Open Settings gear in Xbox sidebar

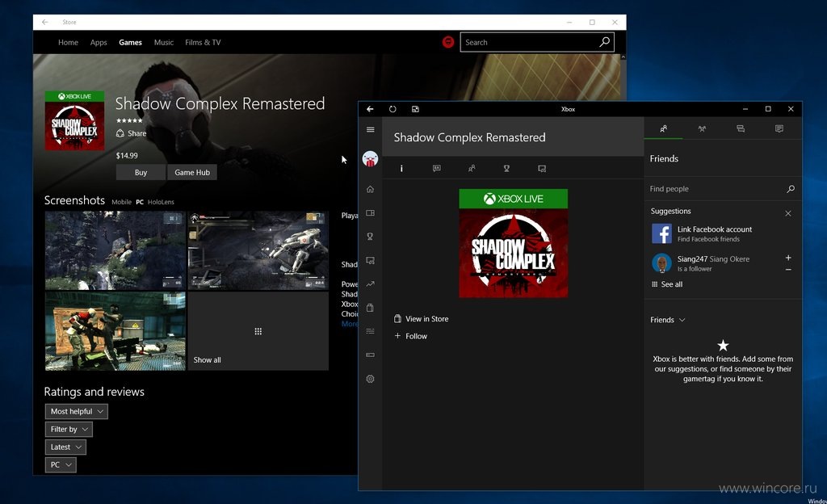coord(370,379)
